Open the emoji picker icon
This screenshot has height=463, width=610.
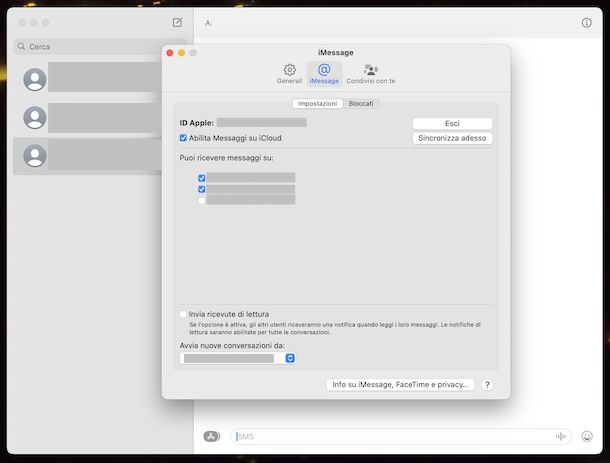587,437
